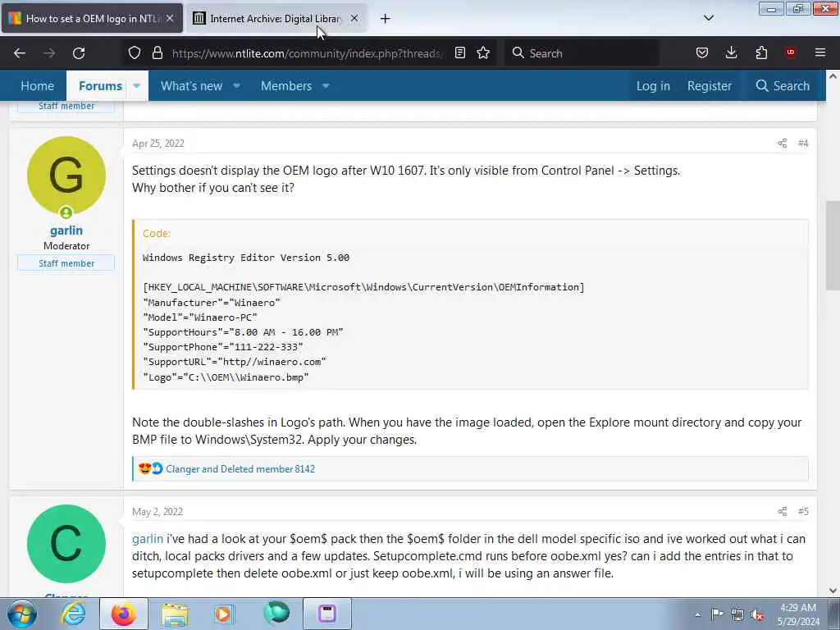Screen dimensions: 840x630
Task: Launch Internet Explorer from taskbar
Action: point(73,614)
